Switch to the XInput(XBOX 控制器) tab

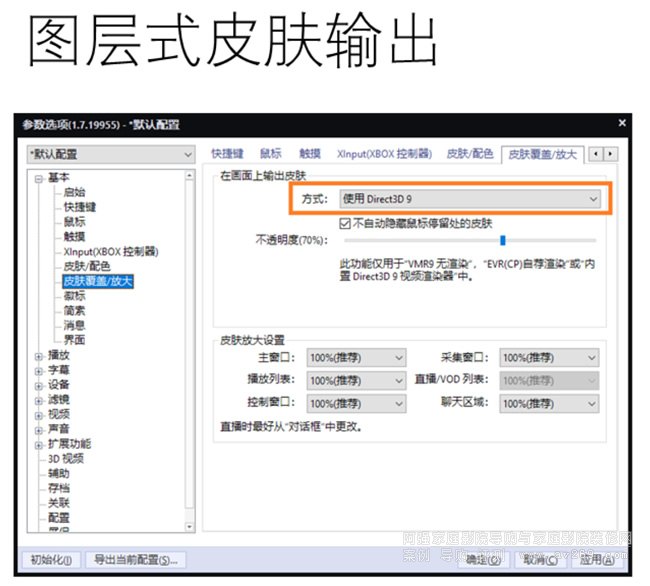(x=384, y=154)
